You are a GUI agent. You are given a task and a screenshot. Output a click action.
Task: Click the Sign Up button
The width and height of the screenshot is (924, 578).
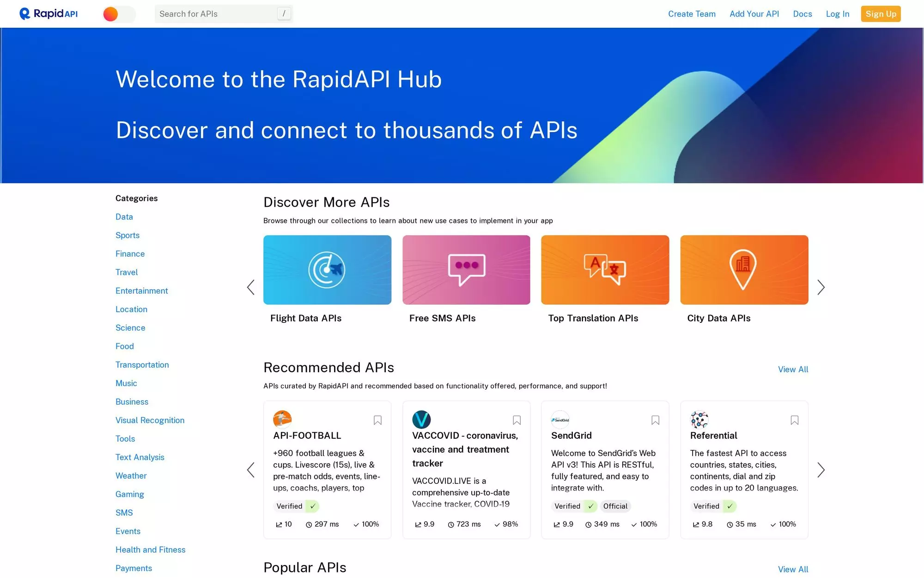881,14
